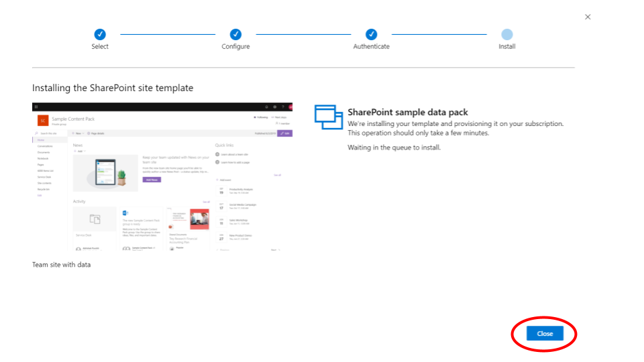Screen dimensions: 644x362
Task: Click the 'Install' step label
Action: (507, 46)
